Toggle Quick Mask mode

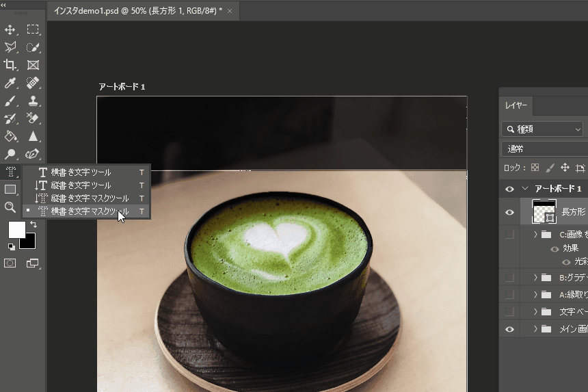point(10,263)
